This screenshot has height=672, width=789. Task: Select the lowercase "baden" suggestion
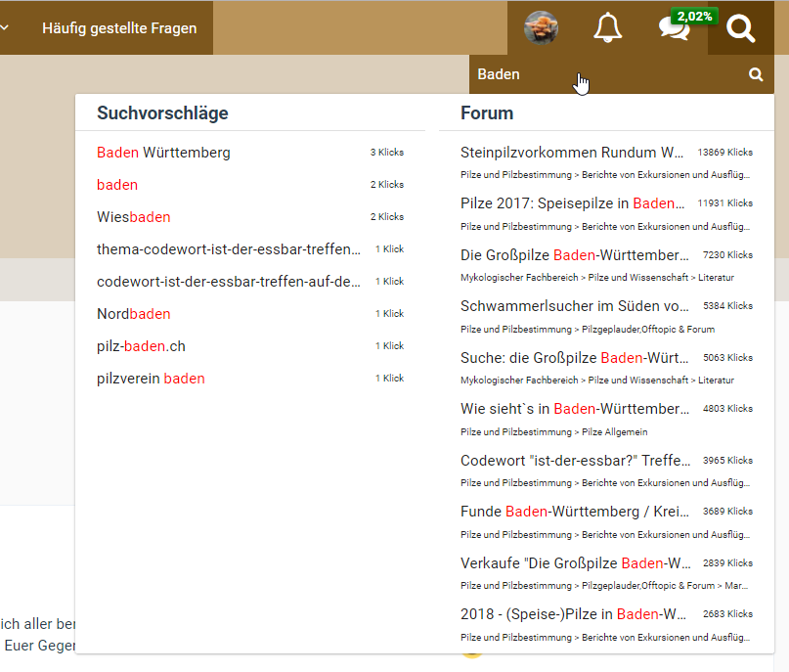(117, 185)
